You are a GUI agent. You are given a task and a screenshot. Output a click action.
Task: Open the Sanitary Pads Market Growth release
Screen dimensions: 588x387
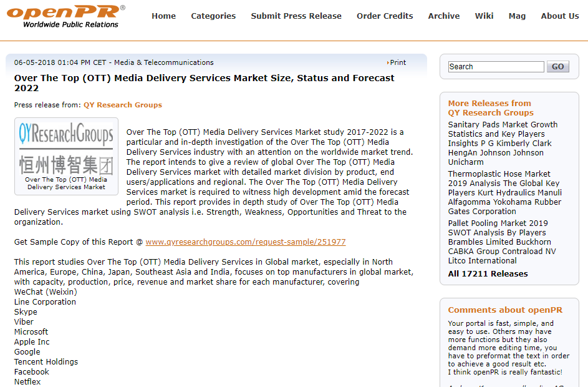[x=503, y=143]
